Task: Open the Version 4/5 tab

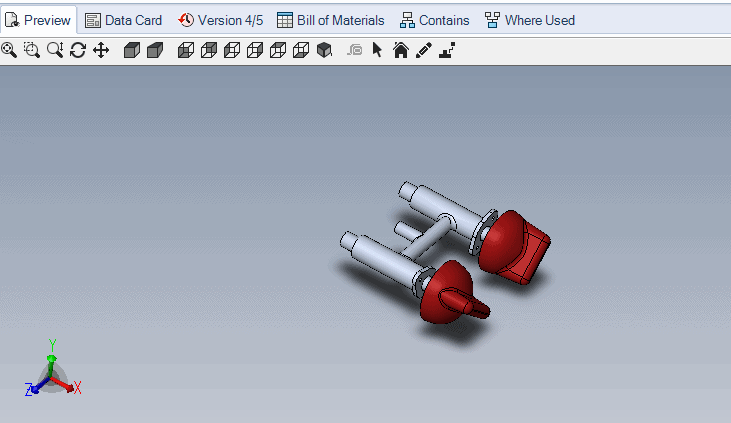Action: (x=220, y=20)
